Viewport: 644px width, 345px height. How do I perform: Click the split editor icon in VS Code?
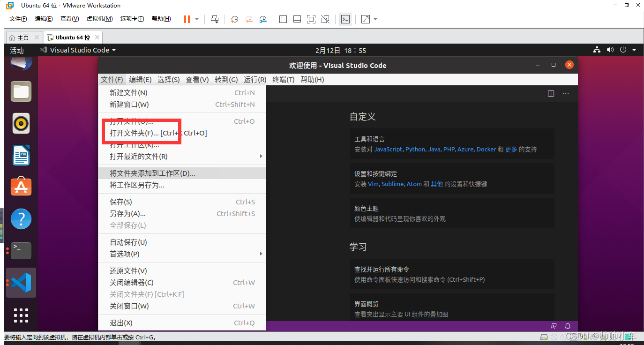click(551, 94)
